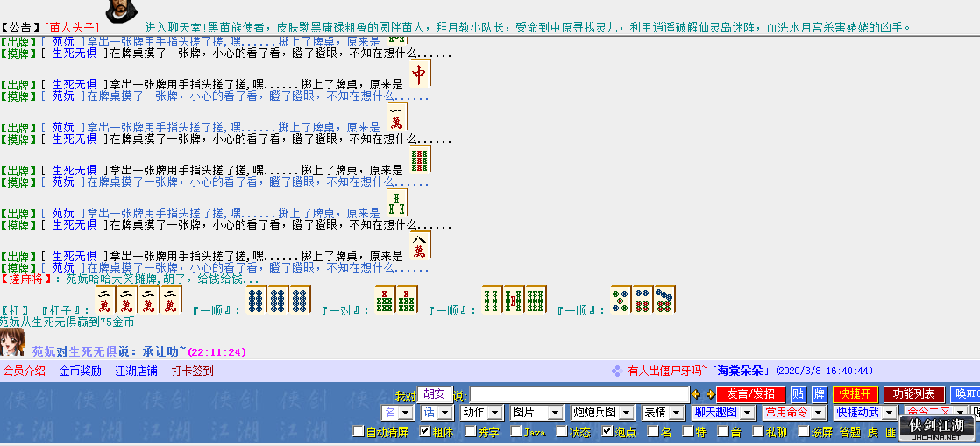This screenshot has width=980, height=446.
Task: Click 苗人头子 name in the announcement
Action: [72, 27]
